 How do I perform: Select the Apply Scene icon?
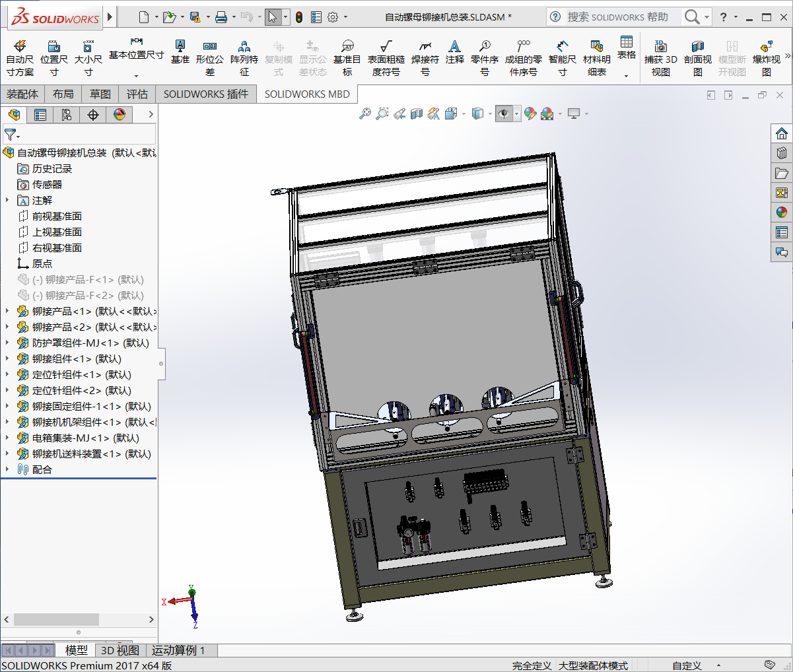(x=547, y=114)
